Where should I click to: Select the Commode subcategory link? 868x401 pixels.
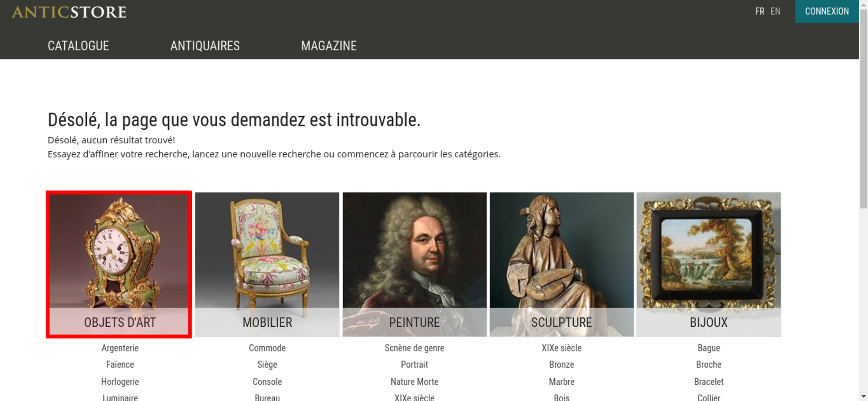coord(267,348)
